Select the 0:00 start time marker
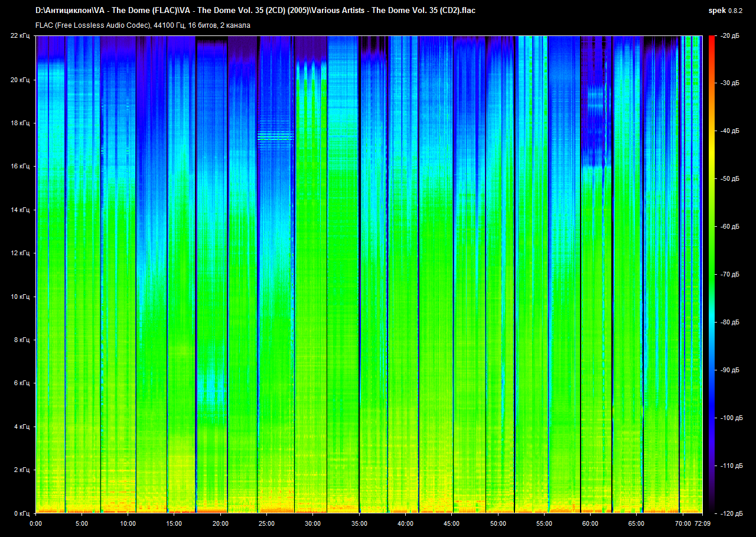The image size is (756, 537). pos(35,523)
